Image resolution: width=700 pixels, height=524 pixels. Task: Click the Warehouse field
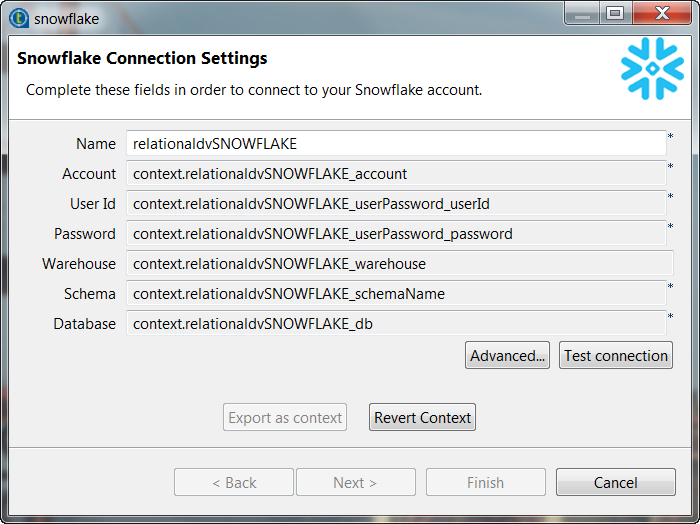(x=399, y=264)
